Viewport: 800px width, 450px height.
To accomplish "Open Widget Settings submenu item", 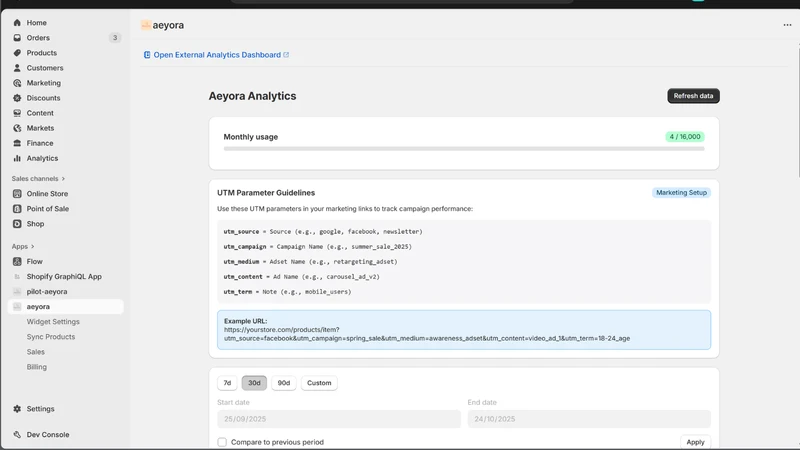I will tap(53, 322).
